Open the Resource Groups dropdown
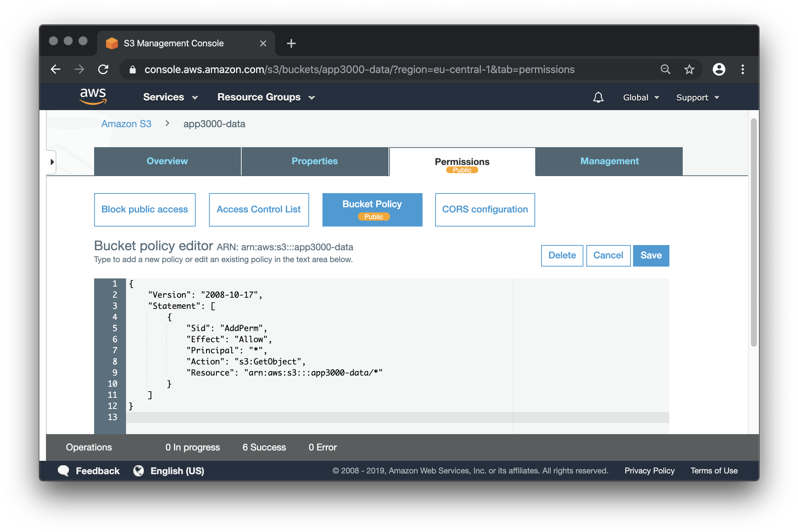The height and width of the screenshot is (532, 798). pyautogui.click(x=266, y=97)
